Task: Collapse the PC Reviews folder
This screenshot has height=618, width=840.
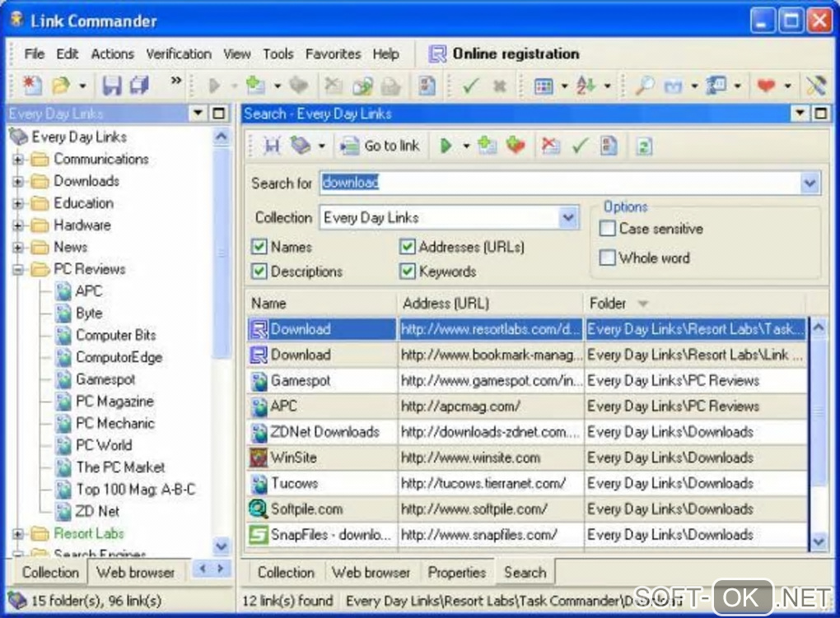Action: coord(17,269)
